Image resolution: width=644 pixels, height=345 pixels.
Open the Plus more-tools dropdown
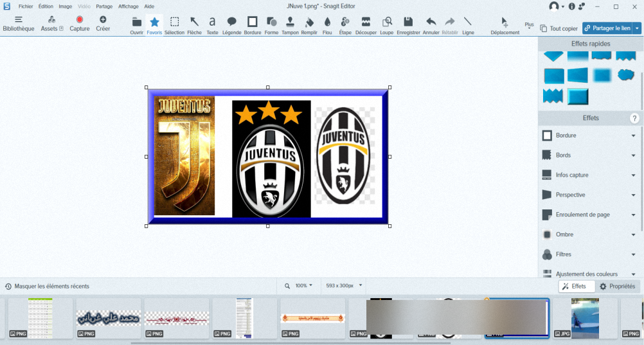tap(529, 26)
